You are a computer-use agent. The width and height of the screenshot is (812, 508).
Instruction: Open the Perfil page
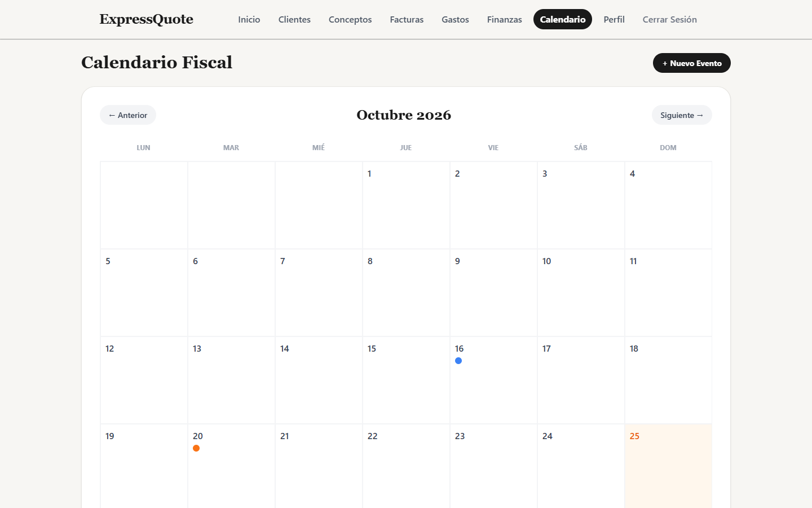pos(614,19)
